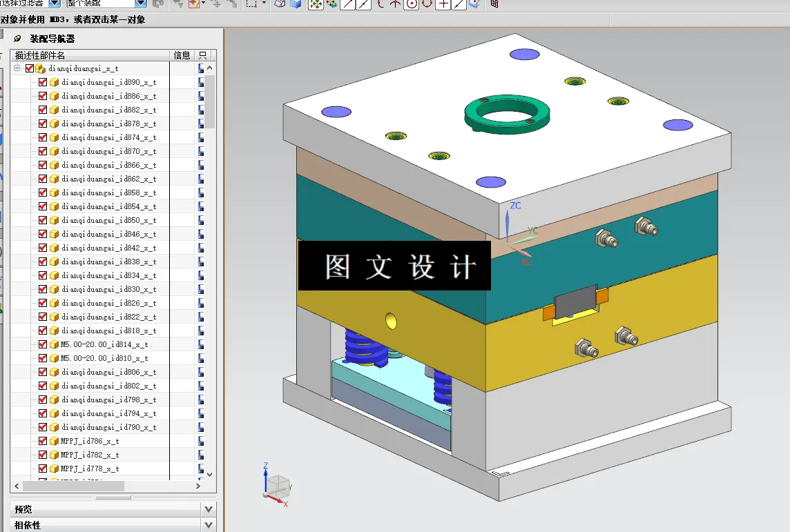790x532 pixels.
Task: Click the Assembly Navigator panel icon
Action: (x=18, y=39)
